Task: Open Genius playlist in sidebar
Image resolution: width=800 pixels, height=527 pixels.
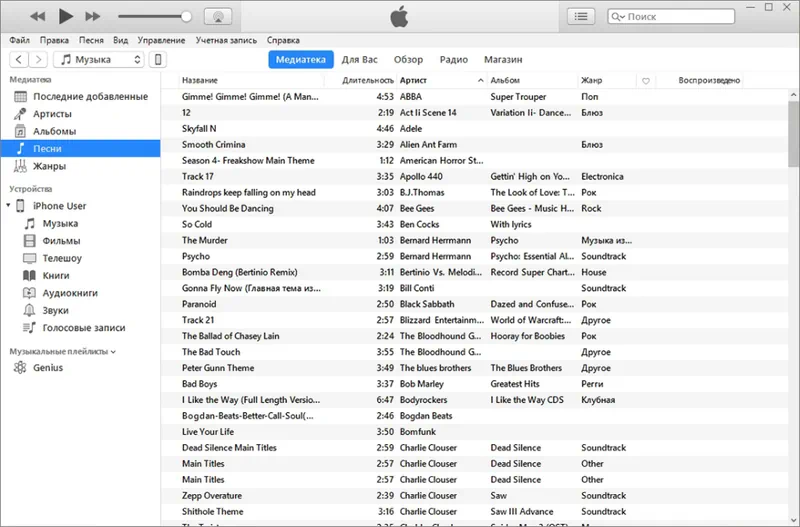Action: (x=47, y=368)
